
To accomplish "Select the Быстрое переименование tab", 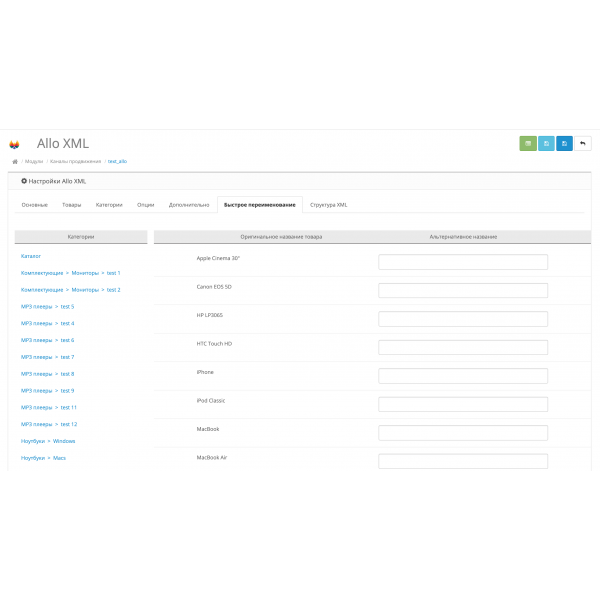I will pyautogui.click(x=260, y=205).
